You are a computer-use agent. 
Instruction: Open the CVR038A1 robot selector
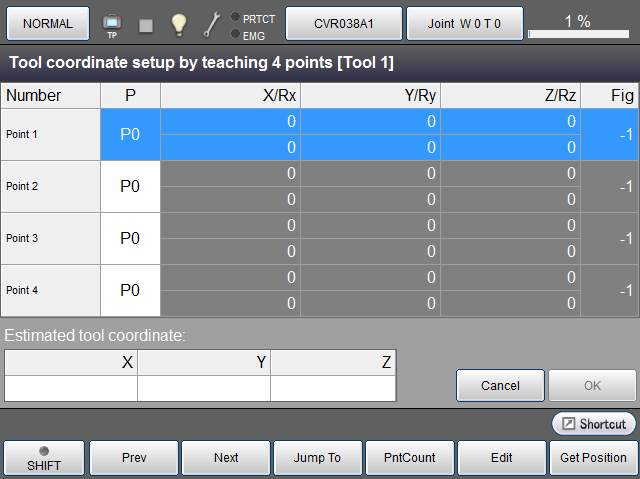[x=343, y=22]
